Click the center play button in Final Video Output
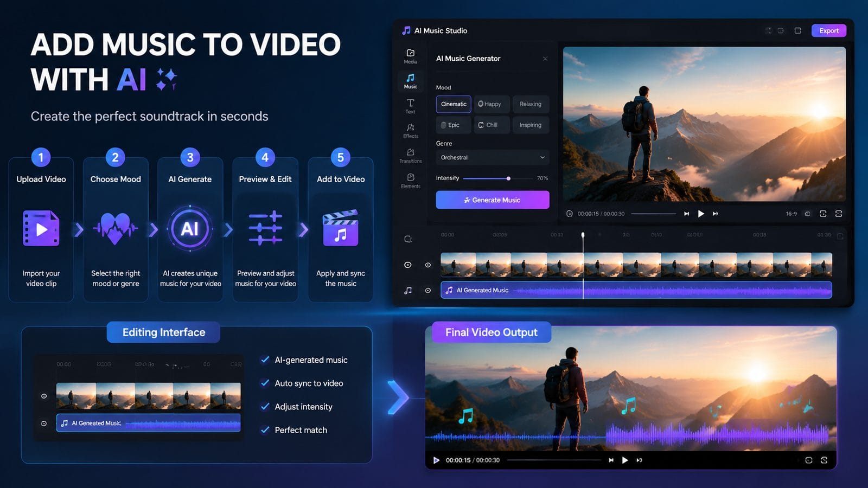Viewport: 868px width, 488px height. [x=625, y=460]
